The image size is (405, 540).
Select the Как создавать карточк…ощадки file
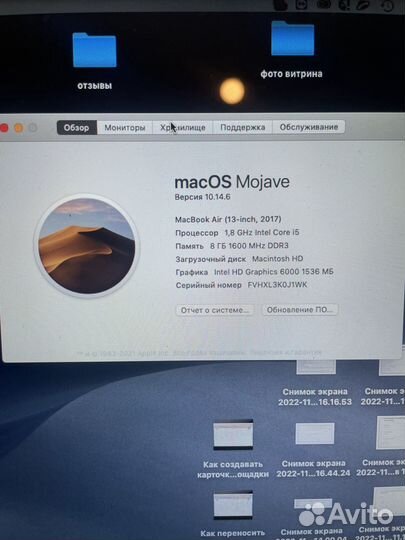233,449
